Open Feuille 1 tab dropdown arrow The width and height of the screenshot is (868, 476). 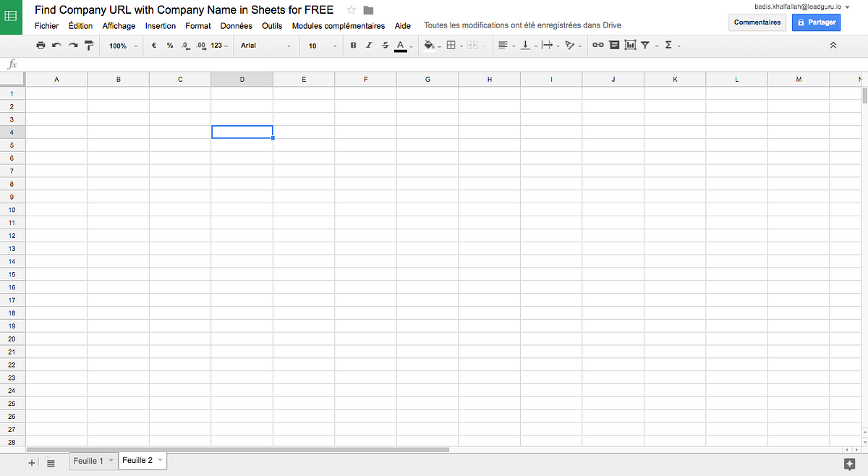click(111, 461)
